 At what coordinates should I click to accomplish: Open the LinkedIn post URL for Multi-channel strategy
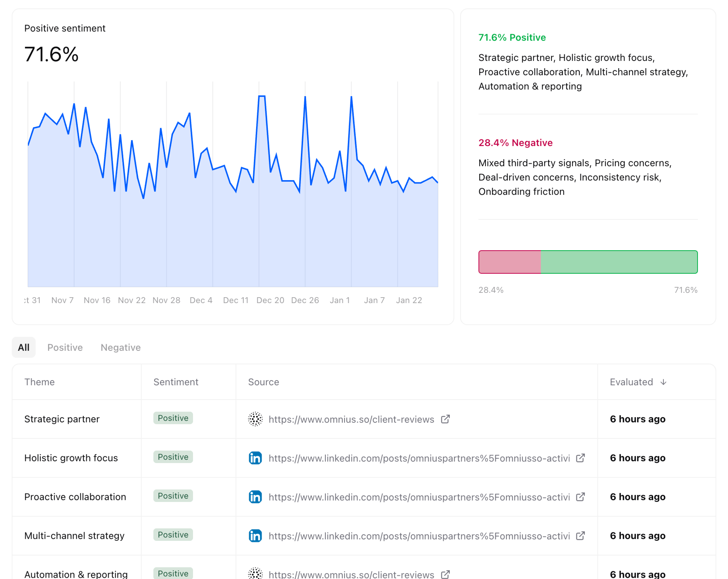pyautogui.click(x=419, y=536)
